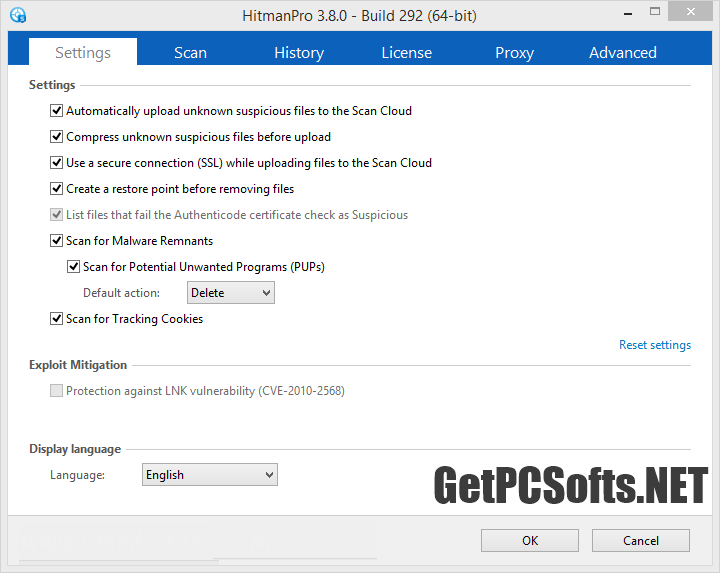
Task: Minimize the HitmanPro window
Action: click(628, 14)
